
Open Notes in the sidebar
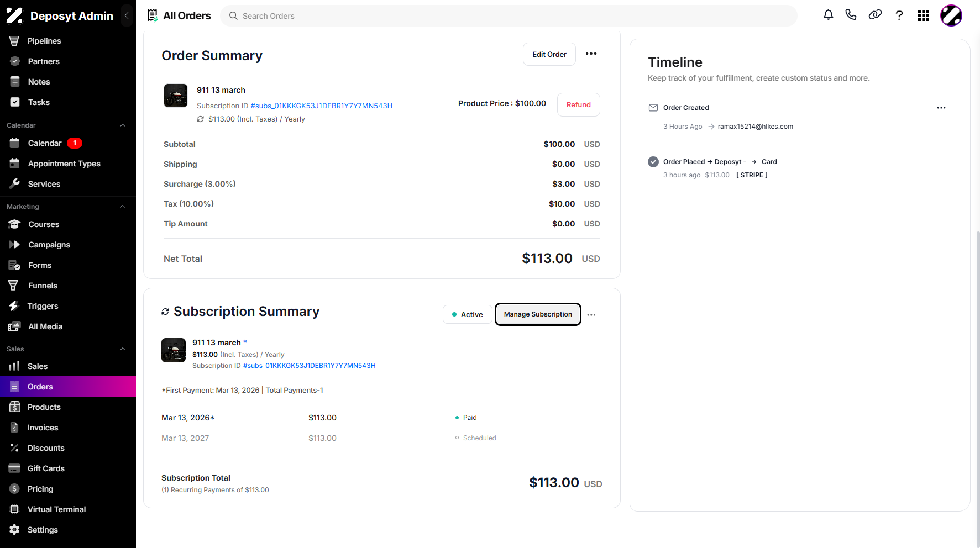pos(68,82)
